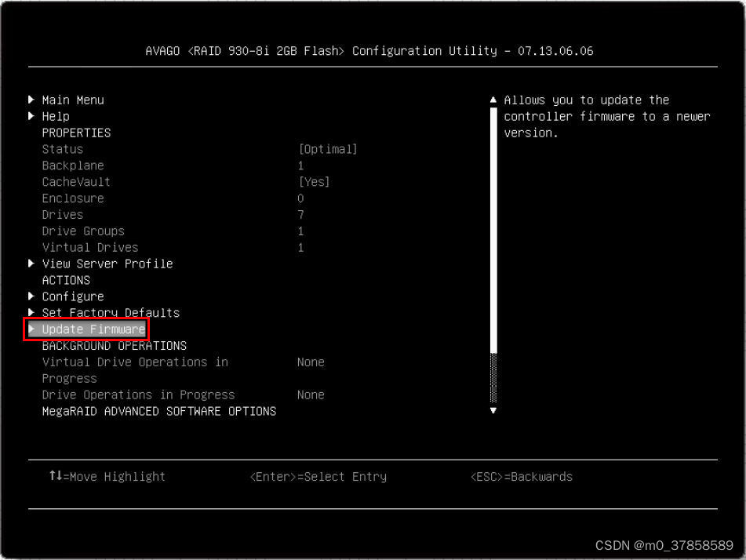Image resolution: width=746 pixels, height=560 pixels.
Task: Click the Configuration Utility title text
Action: [369, 51]
